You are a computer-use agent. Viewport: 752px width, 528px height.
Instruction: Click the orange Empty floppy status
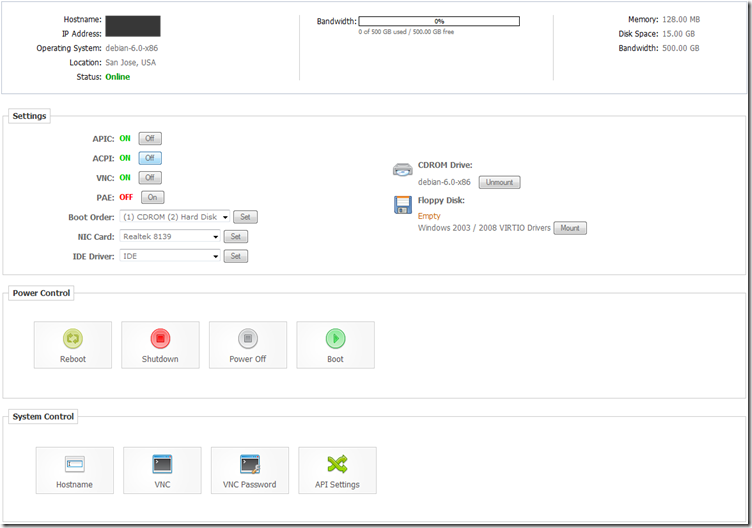429,216
